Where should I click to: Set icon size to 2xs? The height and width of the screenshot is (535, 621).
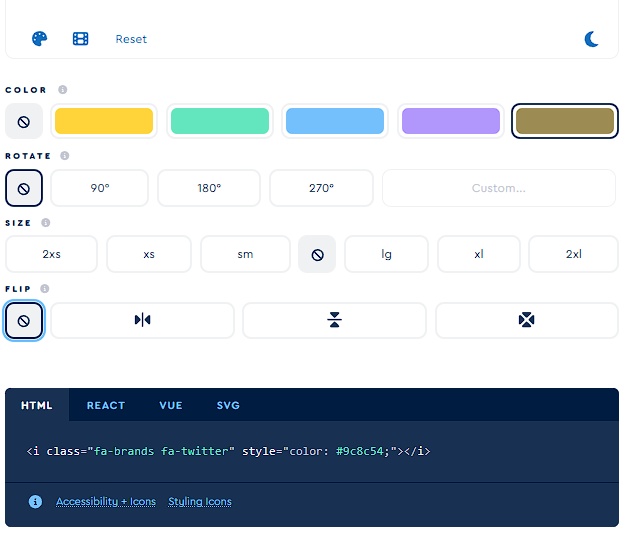tap(51, 254)
